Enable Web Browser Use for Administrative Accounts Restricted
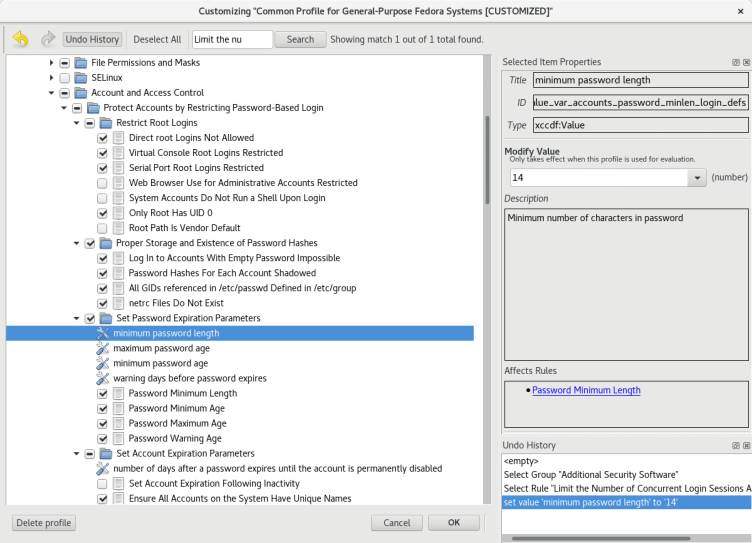 pos(102,183)
